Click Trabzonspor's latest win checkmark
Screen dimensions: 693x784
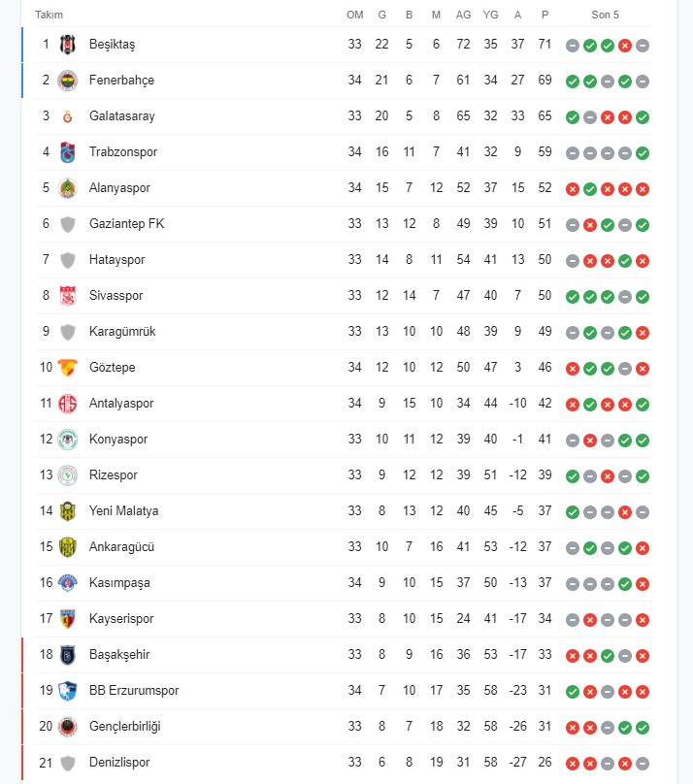(643, 153)
